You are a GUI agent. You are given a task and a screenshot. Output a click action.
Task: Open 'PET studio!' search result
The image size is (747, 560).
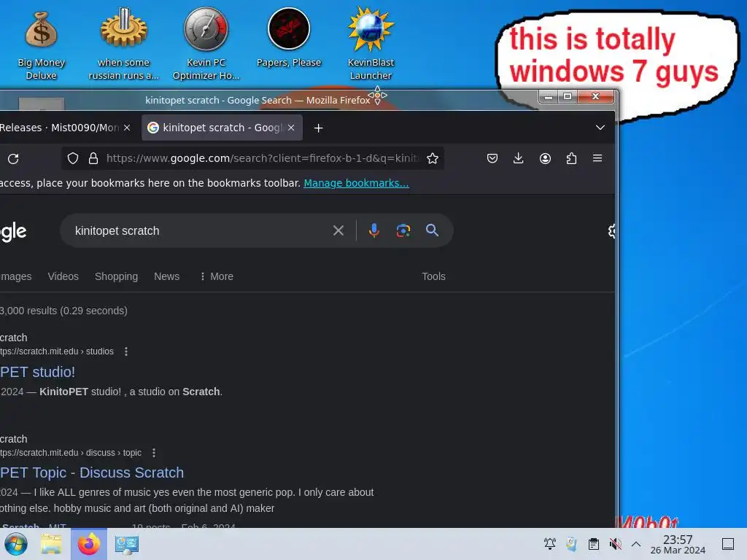click(x=38, y=372)
